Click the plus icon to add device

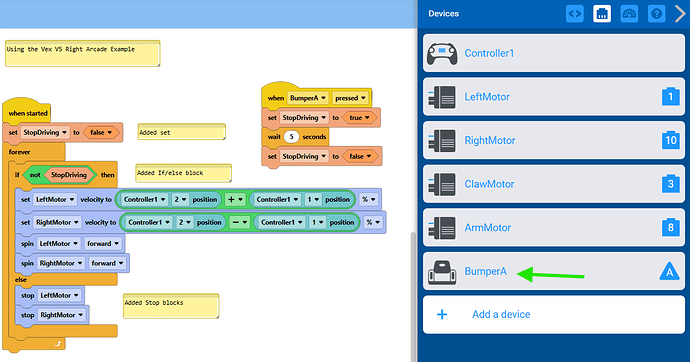(442, 314)
